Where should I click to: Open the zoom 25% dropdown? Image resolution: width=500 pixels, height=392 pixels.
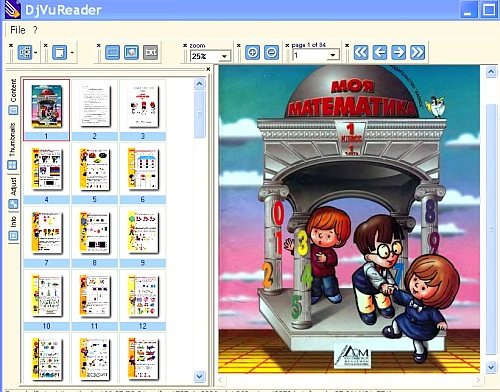[224, 56]
